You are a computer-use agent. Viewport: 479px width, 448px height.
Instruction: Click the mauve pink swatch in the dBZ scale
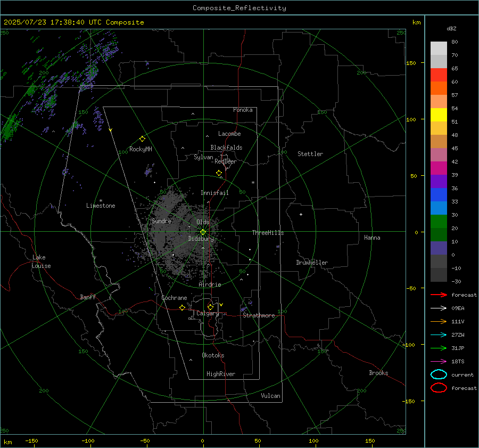439,154
